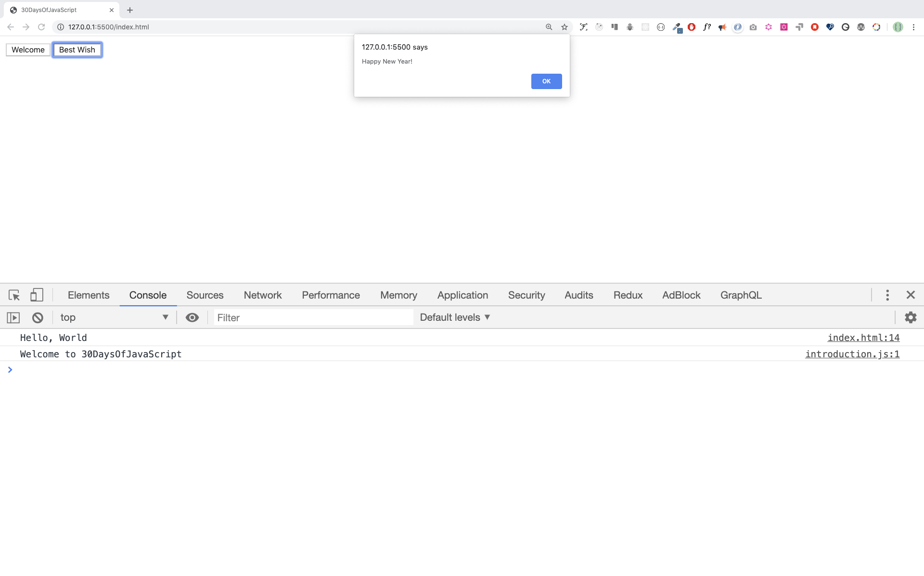
Task: Open the JavaScript context dropdown showing top
Action: 114,317
